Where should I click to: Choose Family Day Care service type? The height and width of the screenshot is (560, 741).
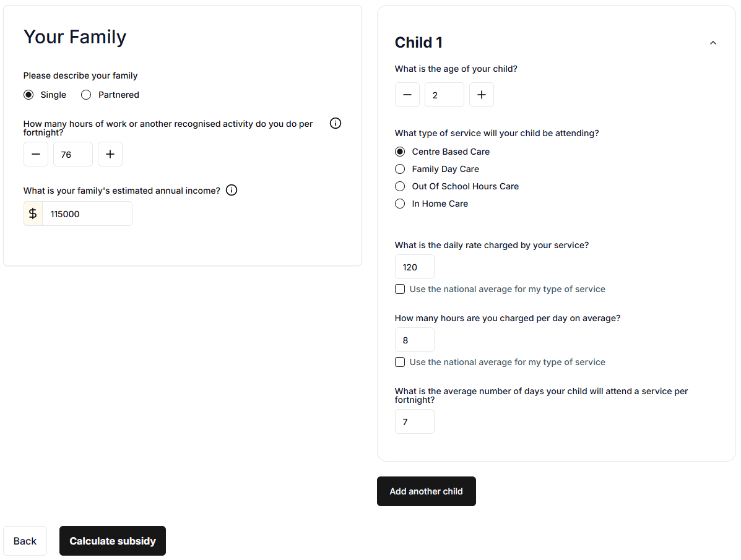tap(400, 169)
